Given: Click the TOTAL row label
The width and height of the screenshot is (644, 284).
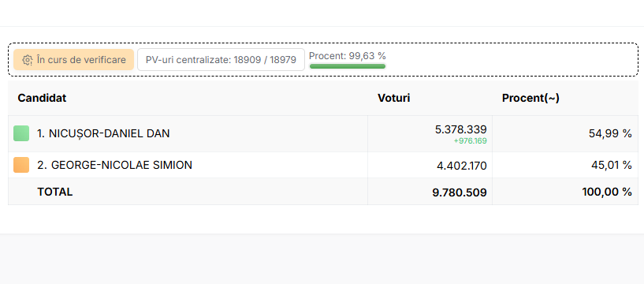Looking at the screenshot, I should tap(55, 192).
